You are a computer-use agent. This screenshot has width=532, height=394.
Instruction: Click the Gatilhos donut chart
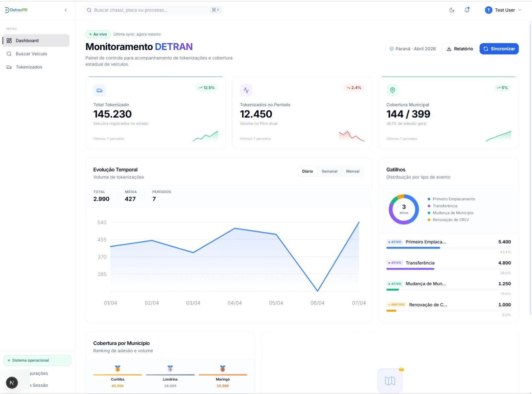404,209
